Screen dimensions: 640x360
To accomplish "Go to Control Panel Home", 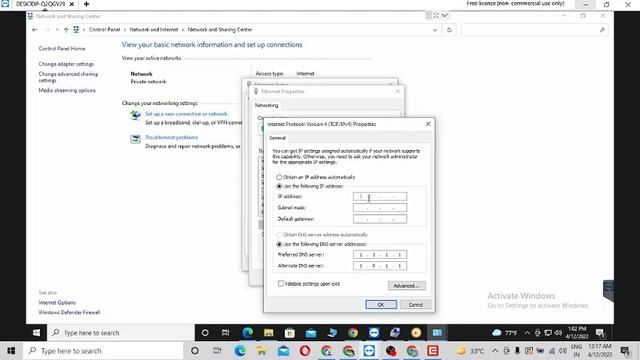I will (62, 49).
